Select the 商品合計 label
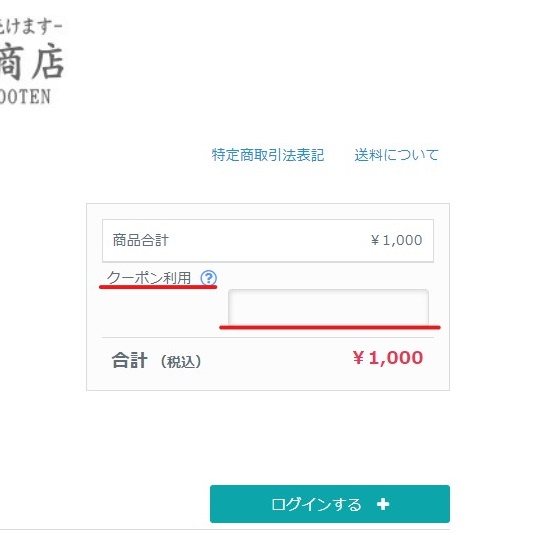 (x=141, y=240)
